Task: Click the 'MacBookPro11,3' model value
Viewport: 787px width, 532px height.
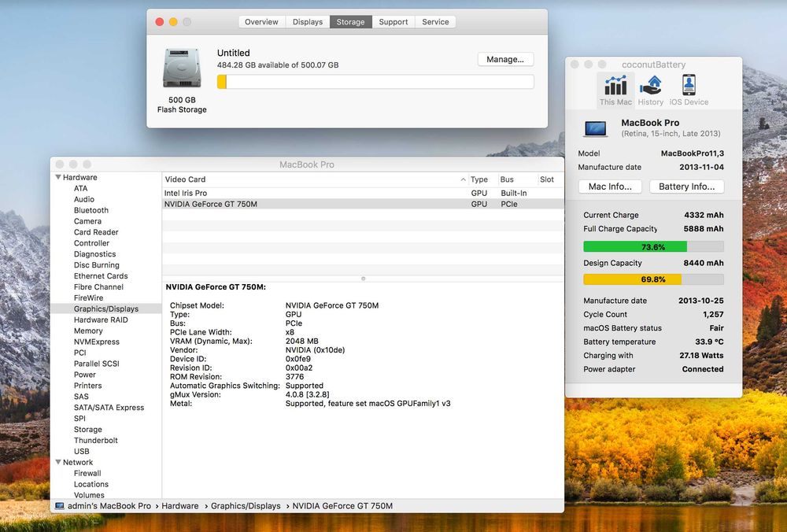Action: pyautogui.click(x=692, y=153)
